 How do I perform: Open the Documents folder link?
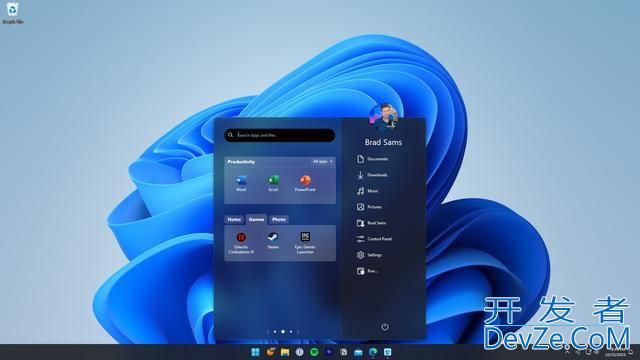[x=372, y=159]
